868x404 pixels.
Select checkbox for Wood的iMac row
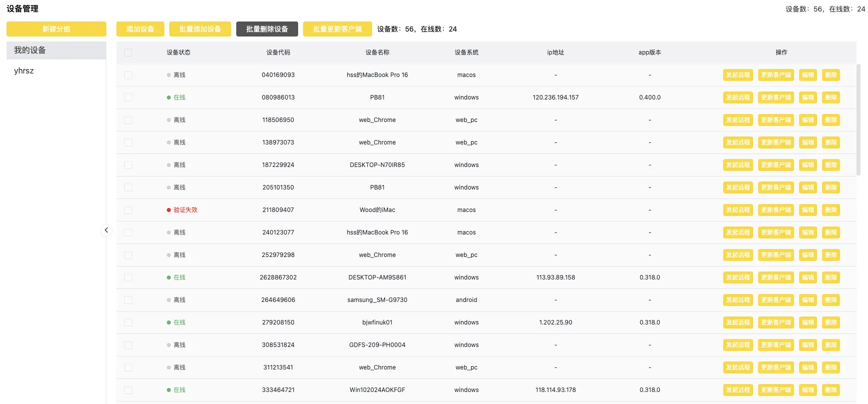[128, 210]
